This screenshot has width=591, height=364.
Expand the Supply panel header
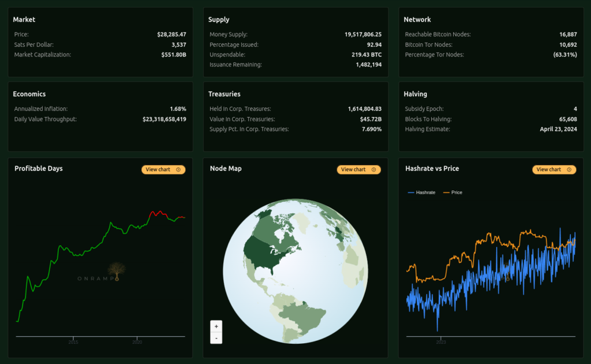(220, 19)
